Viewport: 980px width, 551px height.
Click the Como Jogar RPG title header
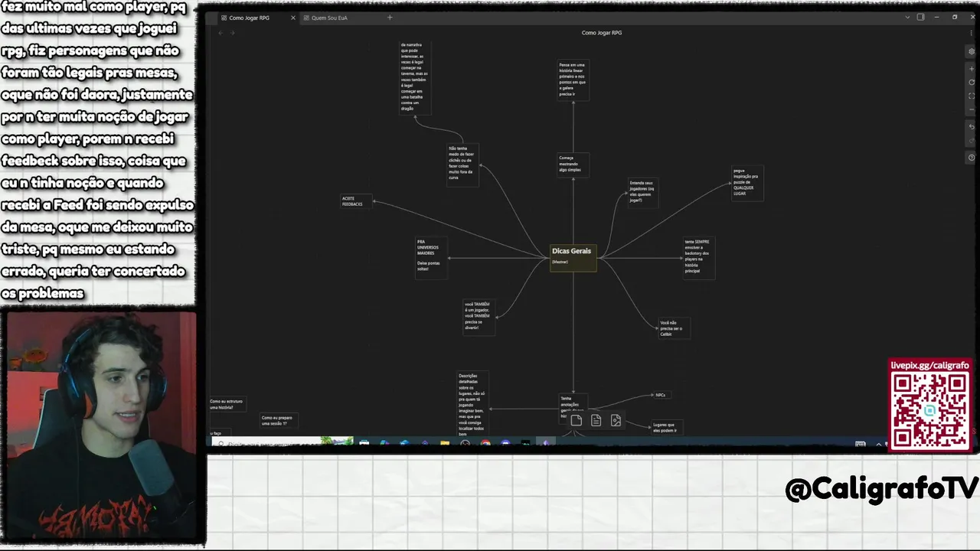coord(601,33)
